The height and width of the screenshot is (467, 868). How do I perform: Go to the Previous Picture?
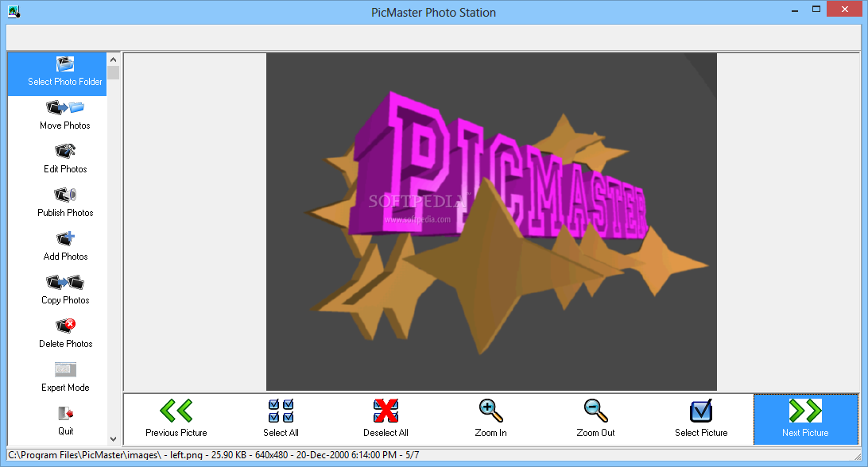(176, 419)
